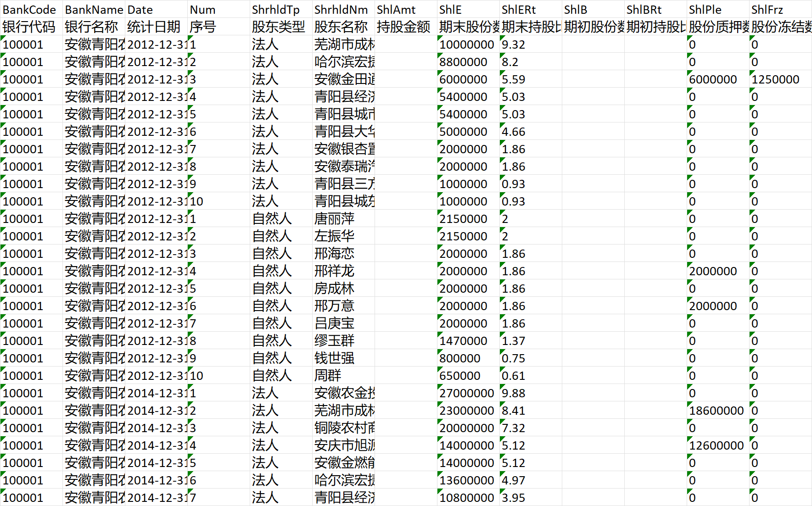The image size is (812, 506).
Task: Click the Date column header cell
Action: [156, 9]
